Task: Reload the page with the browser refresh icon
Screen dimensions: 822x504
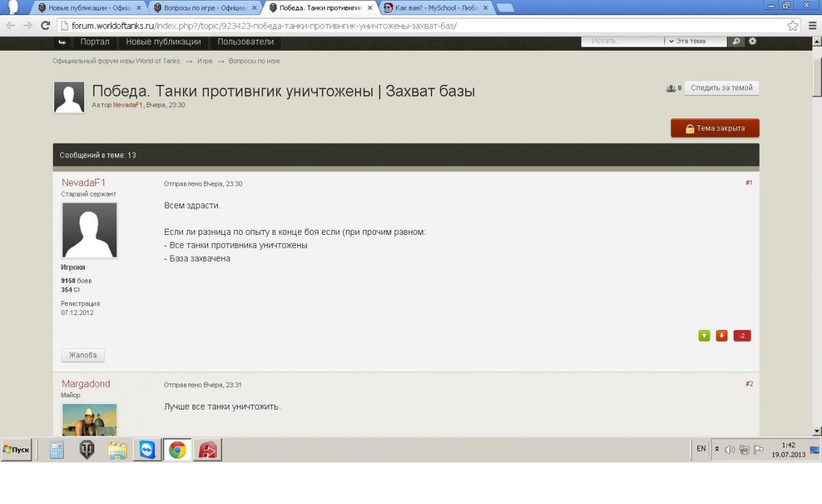Action: 45,26
